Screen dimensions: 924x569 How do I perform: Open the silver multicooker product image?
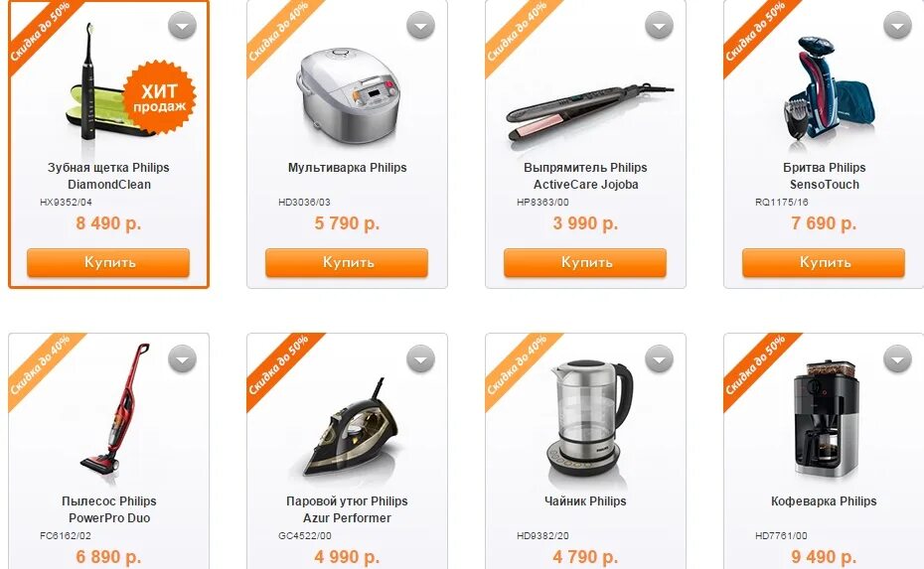coord(348,96)
